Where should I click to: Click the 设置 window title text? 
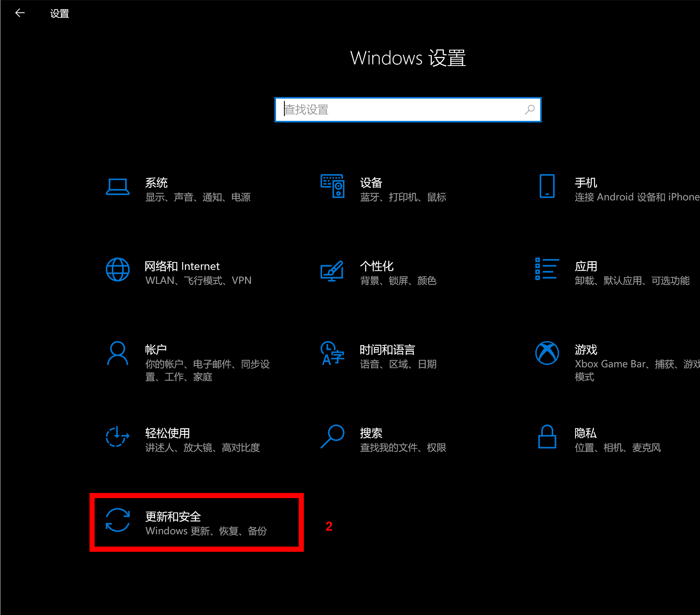click(x=60, y=14)
